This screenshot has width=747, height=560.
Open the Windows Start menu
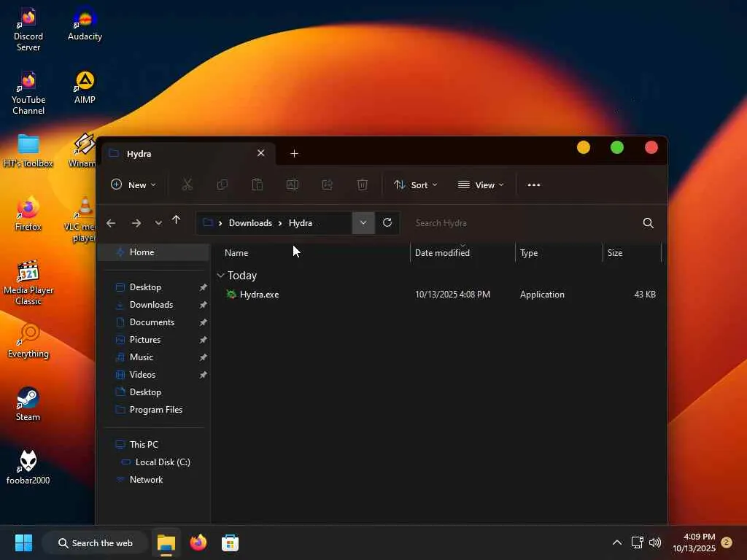[x=23, y=542]
